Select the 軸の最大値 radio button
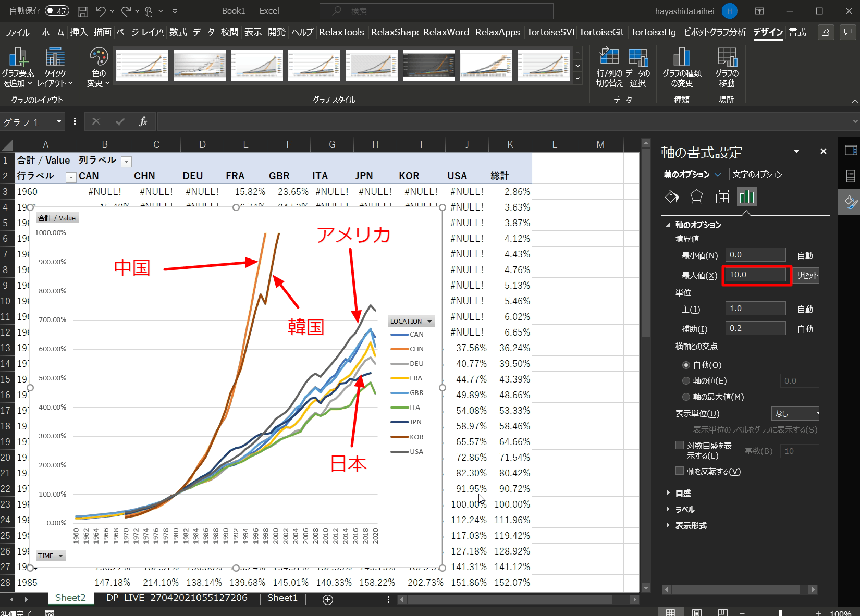Image resolution: width=860 pixels, height=616 pixels. (x=686, y=397)
